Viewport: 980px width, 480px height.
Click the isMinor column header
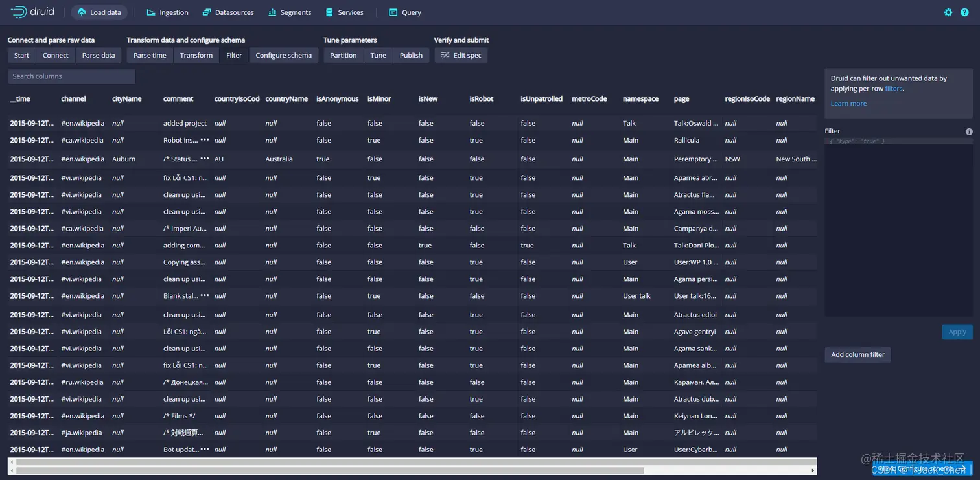pyautogui.click(x=379, y=99)
